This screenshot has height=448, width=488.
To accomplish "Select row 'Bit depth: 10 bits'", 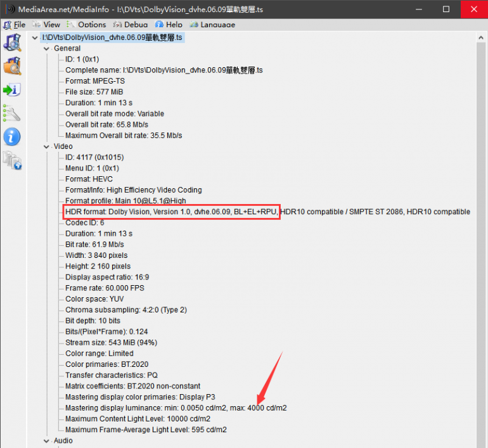I will [93, 321].
